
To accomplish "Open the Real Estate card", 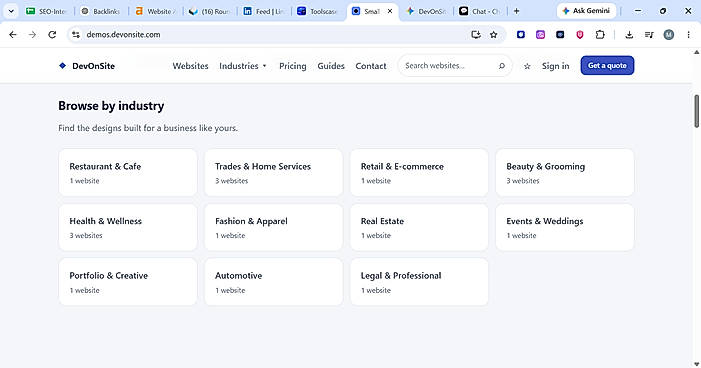I will click(419, 227).
